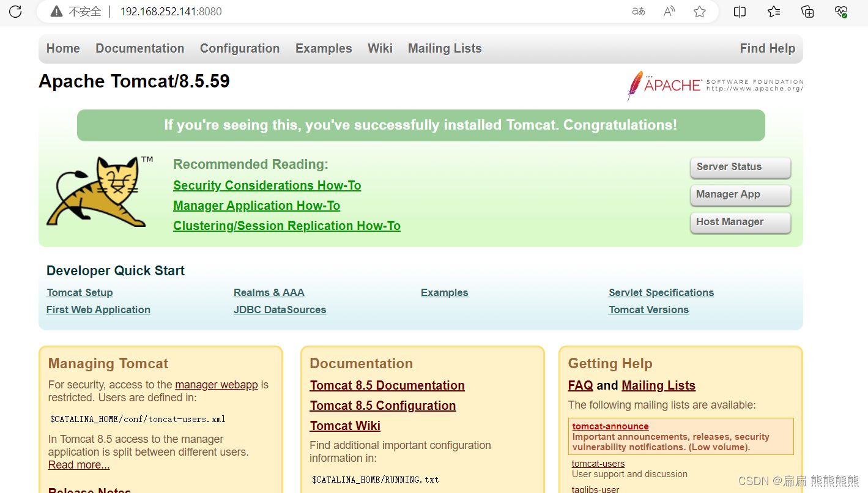
Task: Open Examples in the navigation bar
Action: pos(324,48)
